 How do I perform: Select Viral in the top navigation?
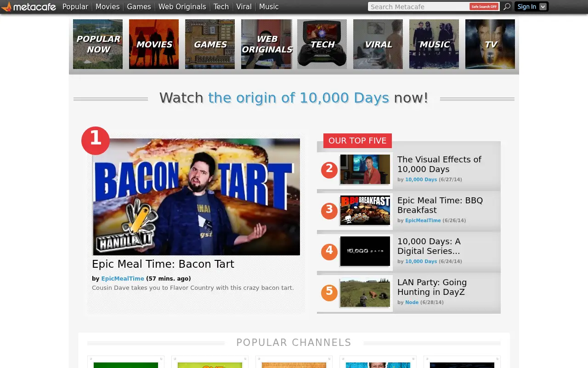244,6
